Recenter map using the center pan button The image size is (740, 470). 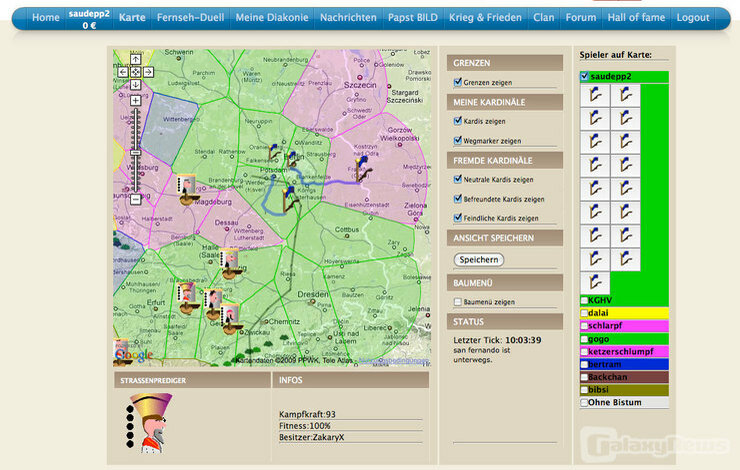point(135,72)
